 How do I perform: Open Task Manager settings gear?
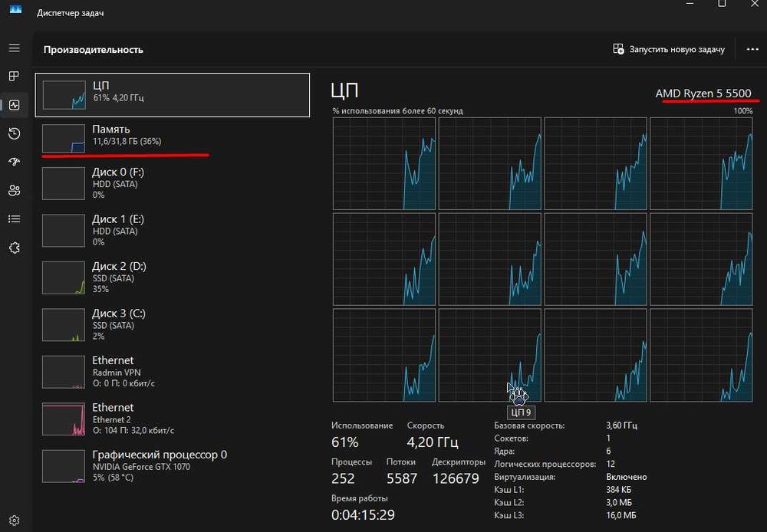14,521
